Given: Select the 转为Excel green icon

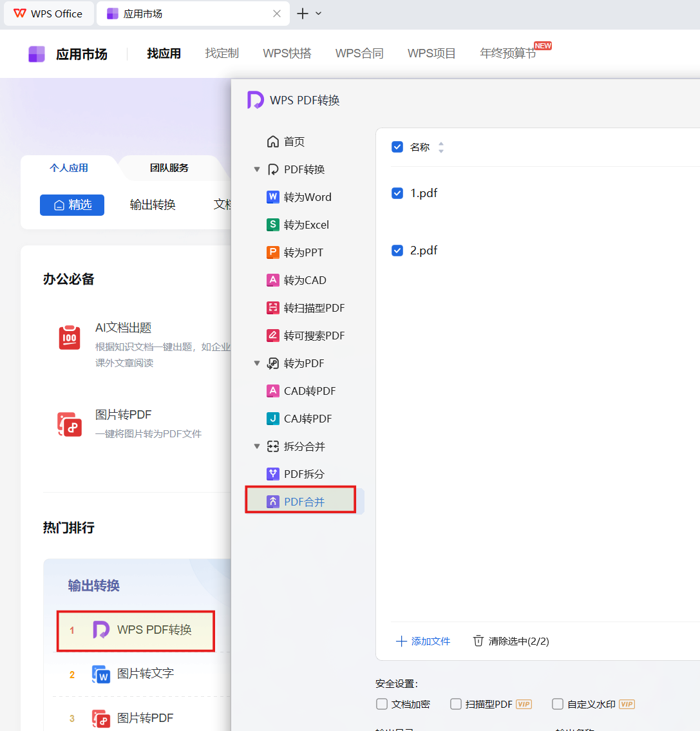Looking at the screenshot, I should [x=273, y=225].
